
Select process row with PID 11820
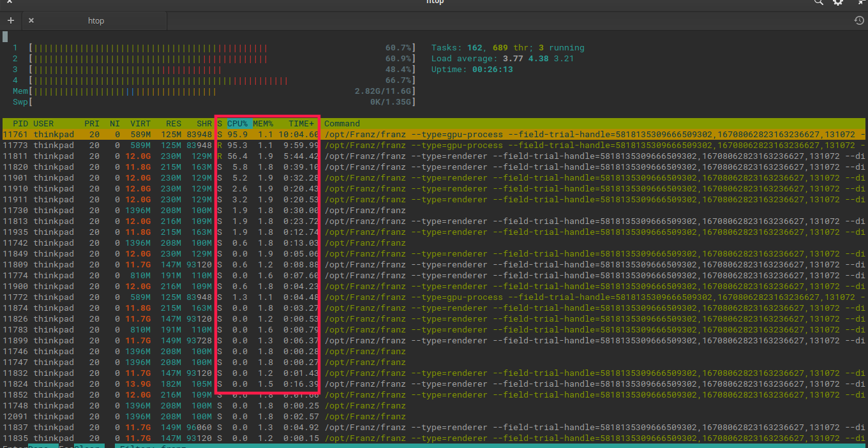click(x=434, y=167)
